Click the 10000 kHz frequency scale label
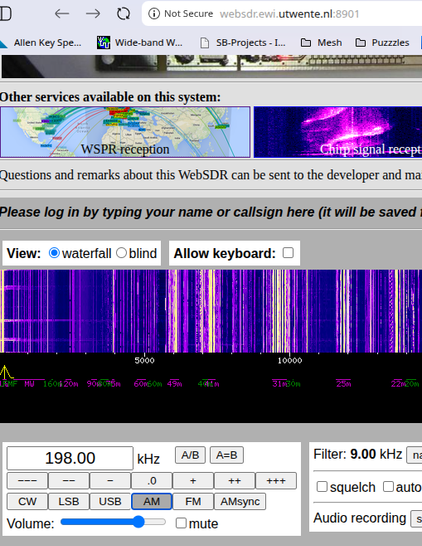The image size is (422, 546). pos(290,360)
